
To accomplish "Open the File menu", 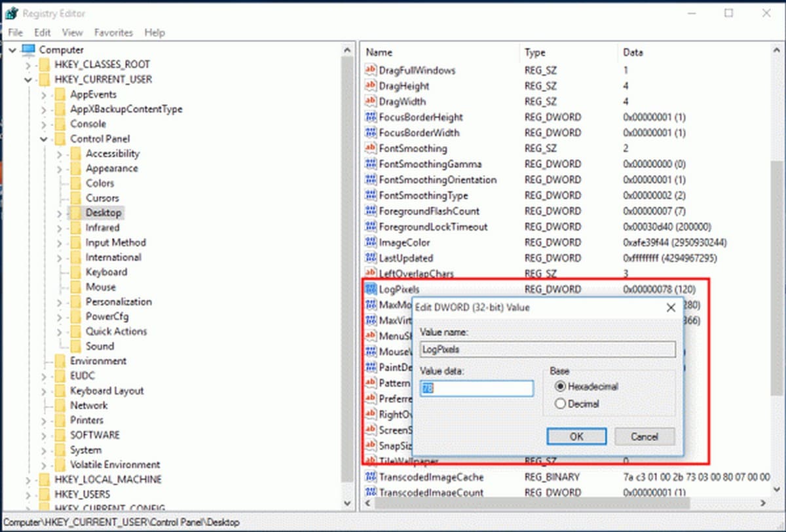I will coord(15,32).
